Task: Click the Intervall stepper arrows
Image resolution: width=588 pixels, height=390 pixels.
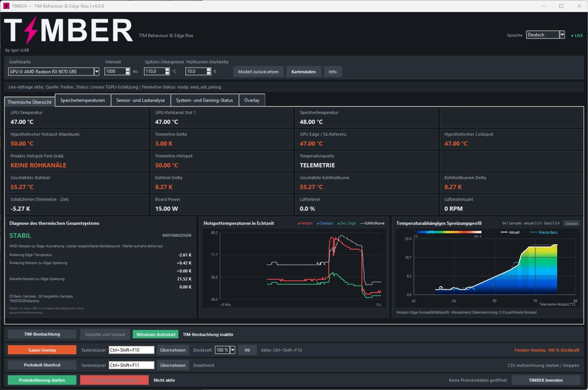Action: click(128, 71)
